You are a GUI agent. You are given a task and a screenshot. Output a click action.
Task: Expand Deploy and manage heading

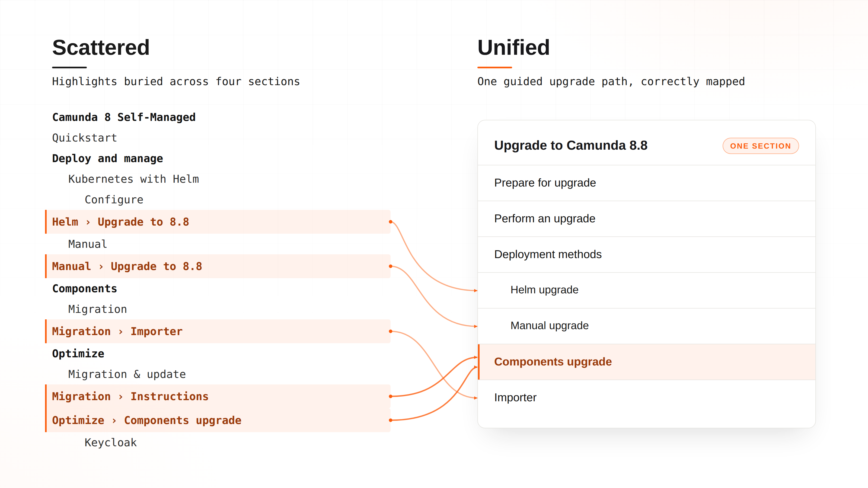click(107, 158)
